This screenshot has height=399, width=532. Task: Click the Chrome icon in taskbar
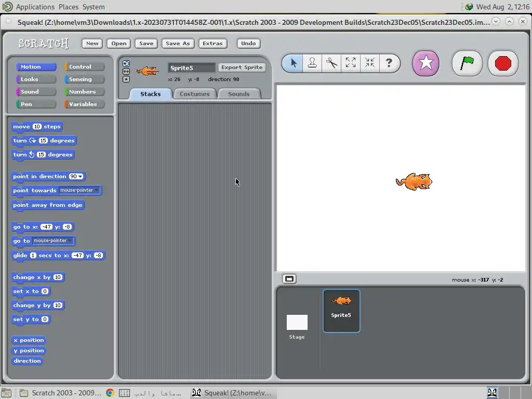coord(110,393)
